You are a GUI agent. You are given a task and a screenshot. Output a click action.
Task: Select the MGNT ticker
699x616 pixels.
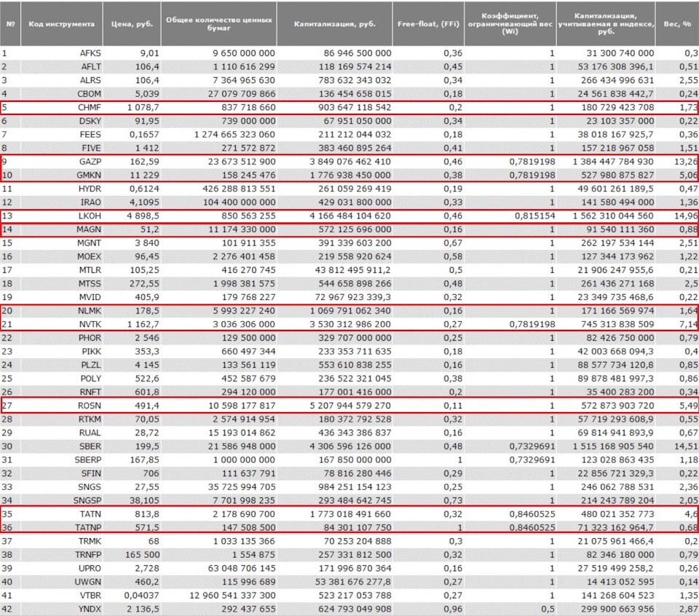[x=89, y=243]
